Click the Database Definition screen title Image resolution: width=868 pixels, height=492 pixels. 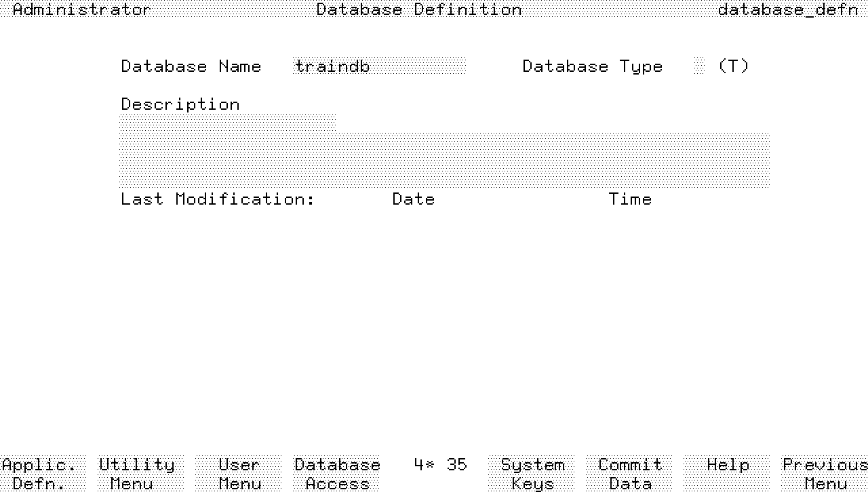coord(419,9)
